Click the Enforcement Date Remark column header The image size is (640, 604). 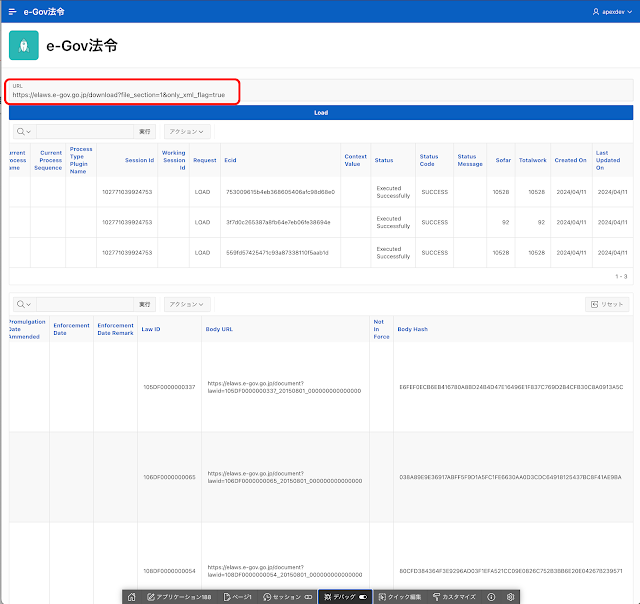115,329
